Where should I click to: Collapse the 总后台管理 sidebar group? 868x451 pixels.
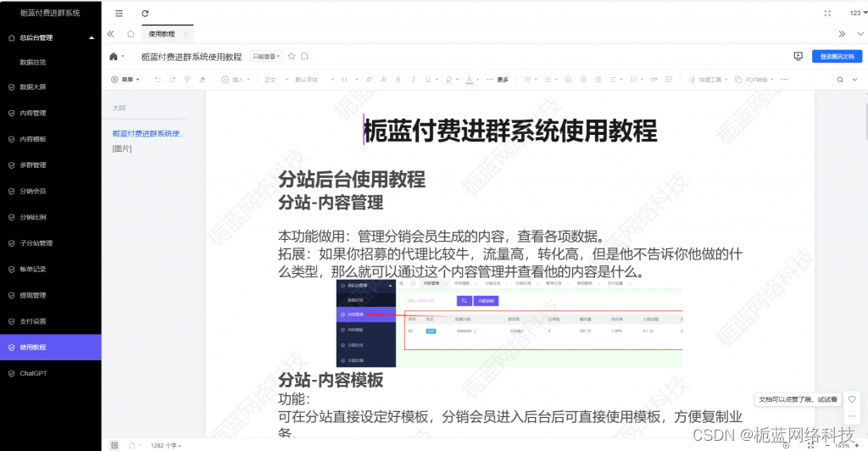click(x=50, y=37)
